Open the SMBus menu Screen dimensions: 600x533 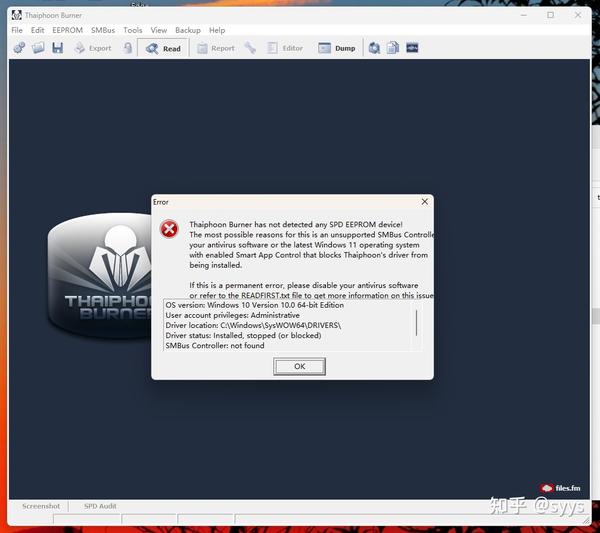coord(103,30)
